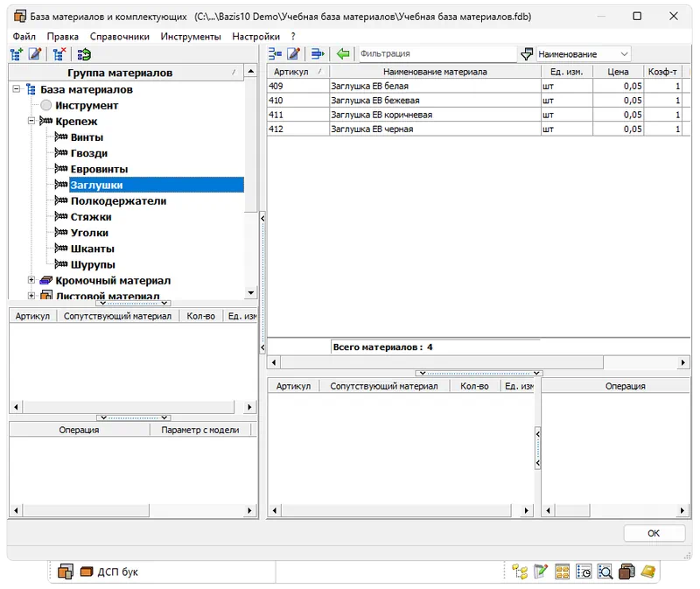Click the materials table horizontal scrollbar right arrow
This screenshot has height=589, width=700.
tap(683, 362)
